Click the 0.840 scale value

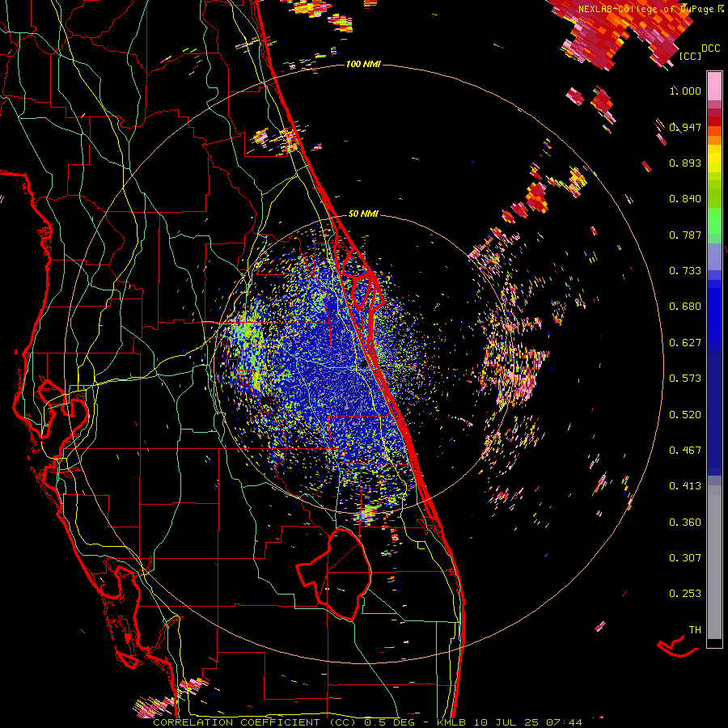(x=685, y=199)
